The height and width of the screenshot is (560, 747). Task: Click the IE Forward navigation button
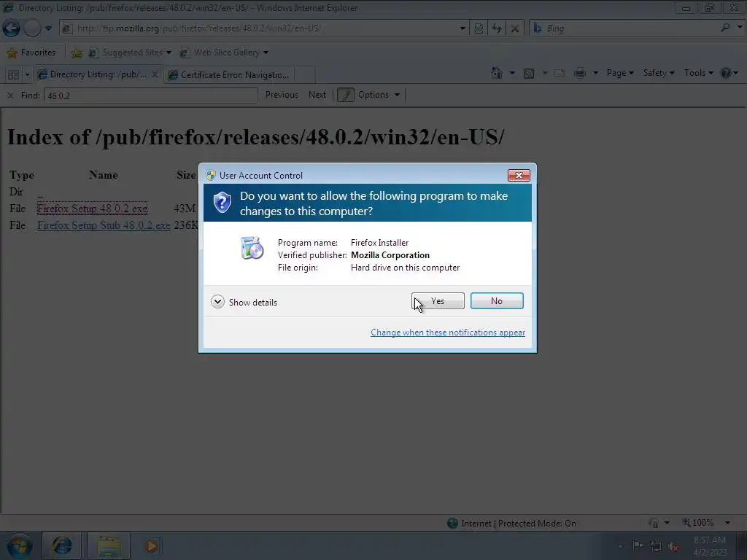click(x=32, y=28)
